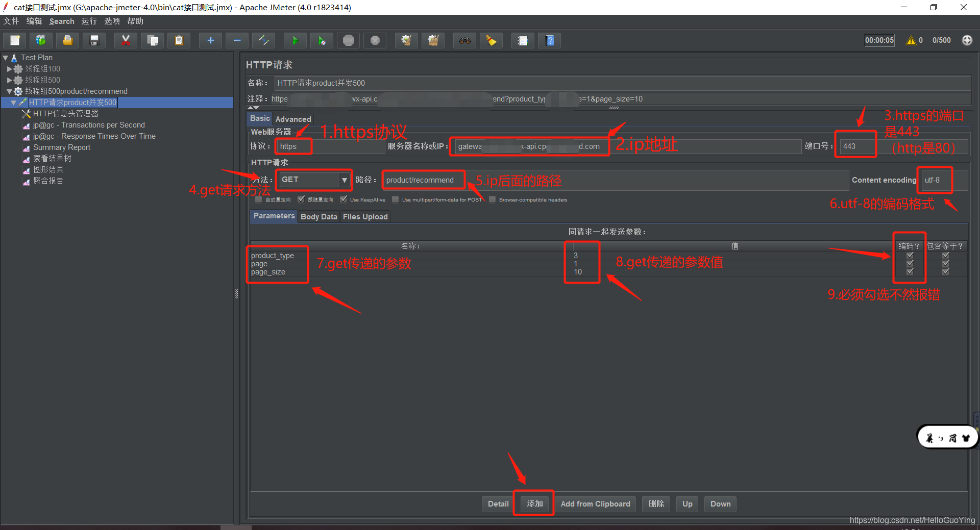980x530 pixels.
Task: Click the Expand All plus icon
Action: pyautogui.click(x=210, y=40)
